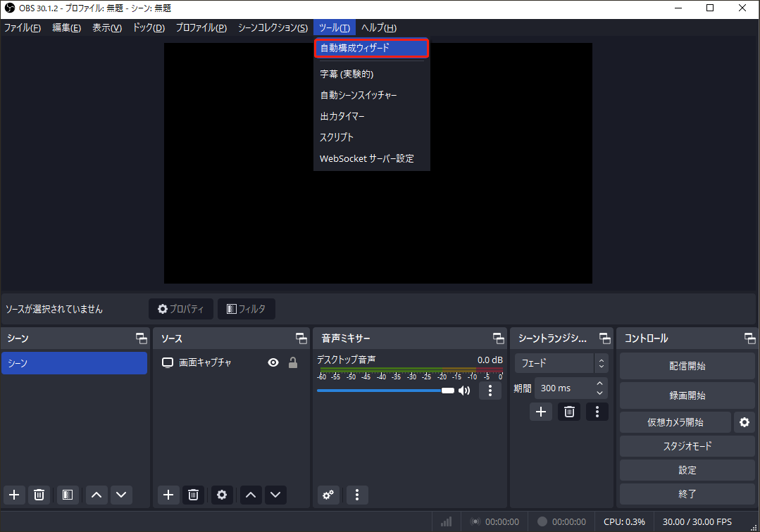Move scene up with arrow icon

click(x=96, y=495)
